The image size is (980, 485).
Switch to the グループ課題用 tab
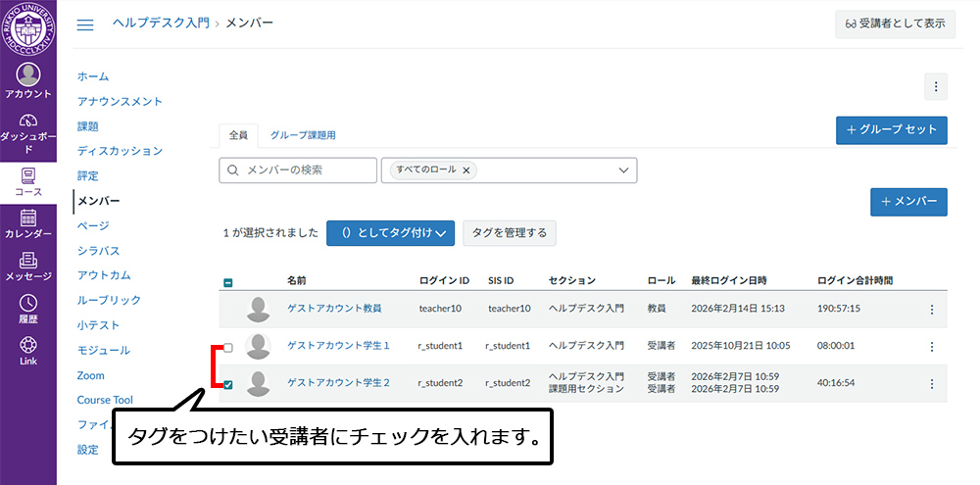pyautogui.click(x=303, y=135)
